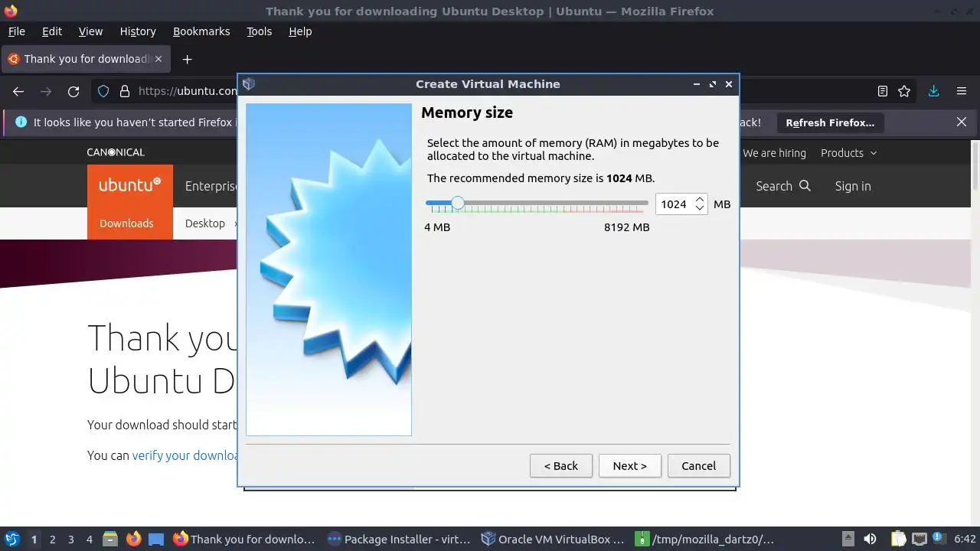The width and height of the screenshot is (980, 551).
Task: Open the Firefox downloads arrow icon
Action: click(x=933, y=91)
